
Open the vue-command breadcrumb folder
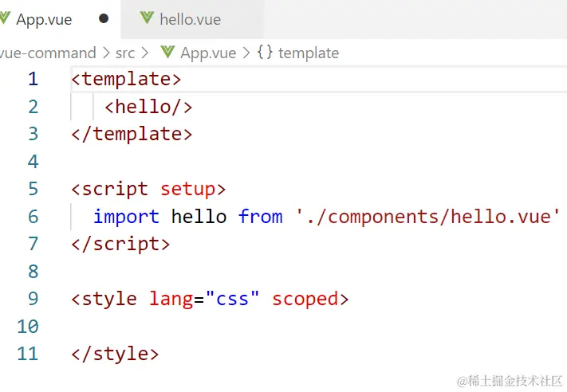coord(48,53)
